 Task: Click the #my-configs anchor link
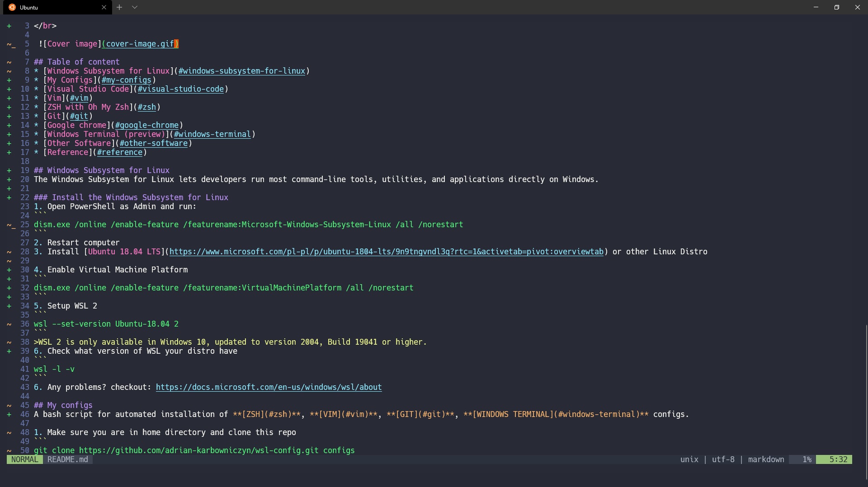pos(127,80)
